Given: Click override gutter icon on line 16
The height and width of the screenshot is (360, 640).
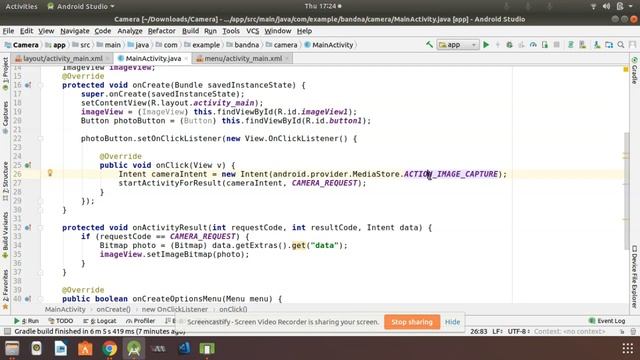Looking at the screenshot, I should 27,85.
